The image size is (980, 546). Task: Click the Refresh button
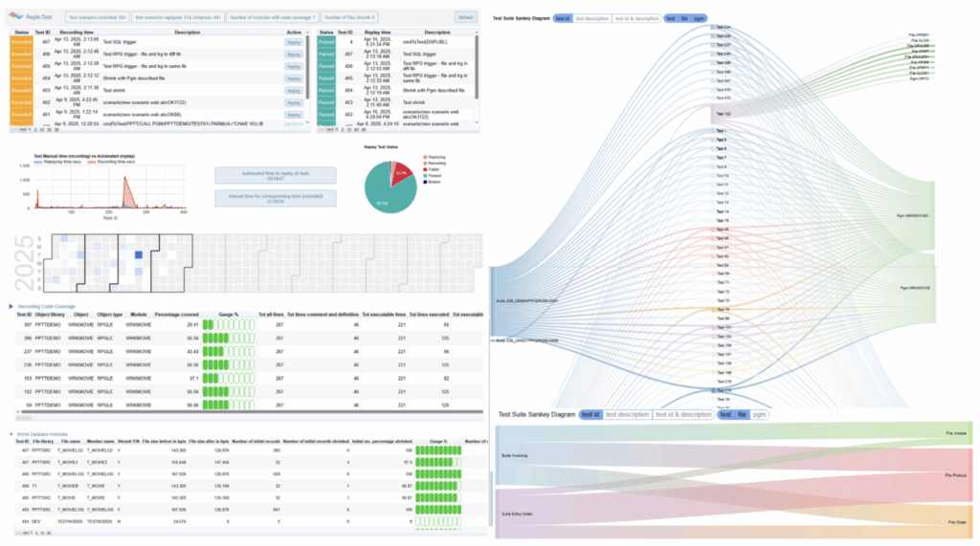click(465, 17)
